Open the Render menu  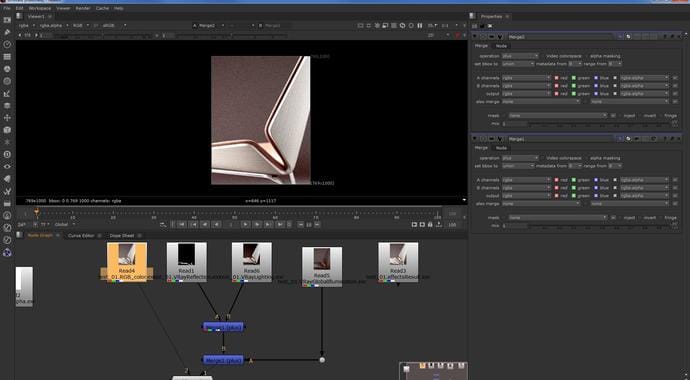(x=83, y=8)
